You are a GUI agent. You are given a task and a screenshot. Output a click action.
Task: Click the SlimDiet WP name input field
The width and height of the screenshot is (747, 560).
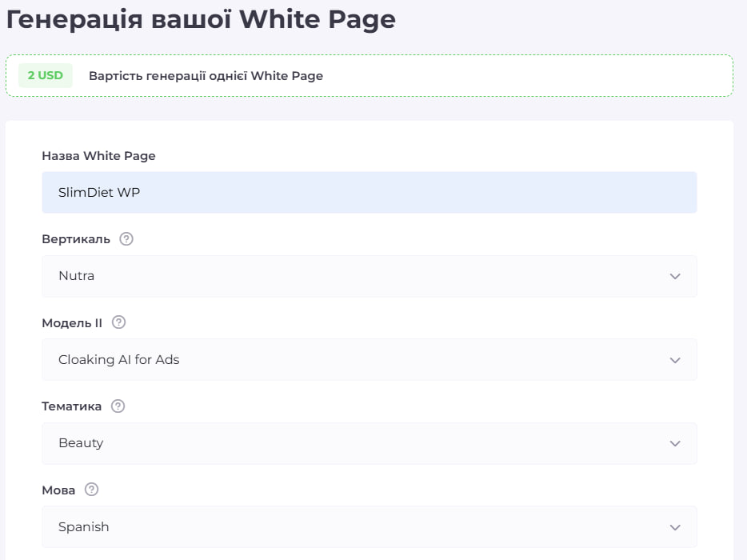tap(369, 193)
